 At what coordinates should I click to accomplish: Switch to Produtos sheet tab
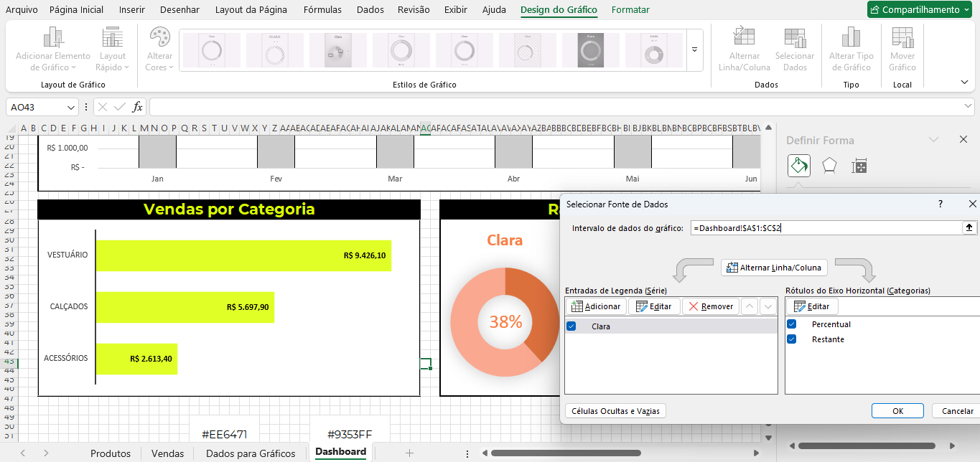[111, 453]
